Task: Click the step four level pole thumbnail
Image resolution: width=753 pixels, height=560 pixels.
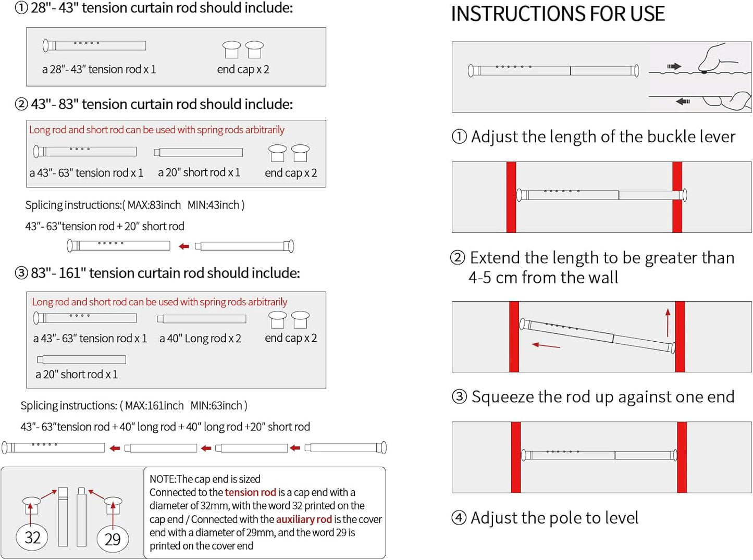Action: tap(601, 457)
